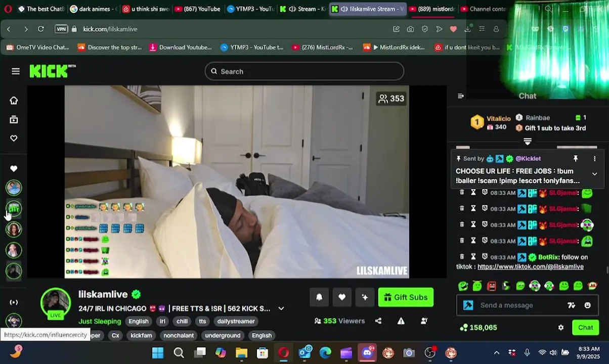Viewport: 609px width, 364px height.
Task: Click the notification bell for lilskamlive
Action: [319, 297]
